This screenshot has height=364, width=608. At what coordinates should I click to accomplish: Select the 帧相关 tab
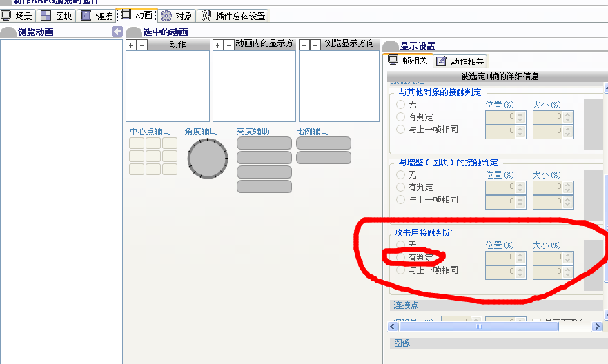click(x=409, y=61)
